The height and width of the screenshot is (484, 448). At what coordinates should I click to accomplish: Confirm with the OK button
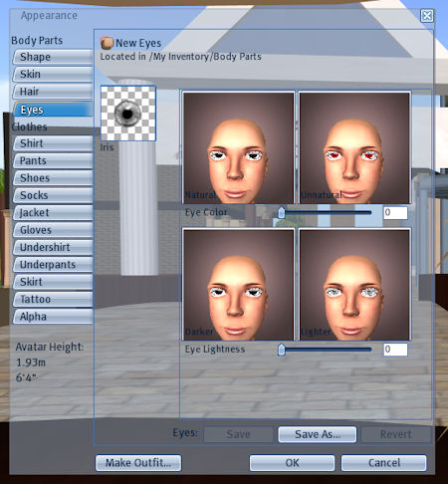point(292,463)
